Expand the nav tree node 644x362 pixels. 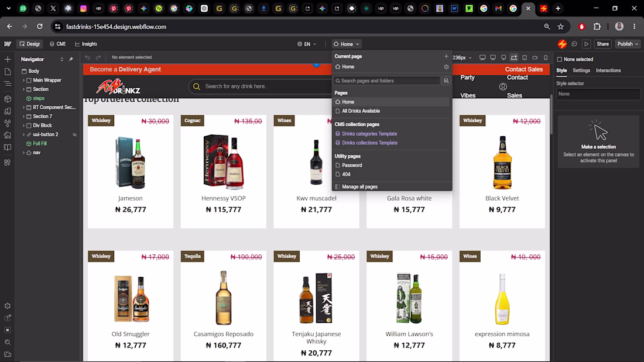point(23,153)
